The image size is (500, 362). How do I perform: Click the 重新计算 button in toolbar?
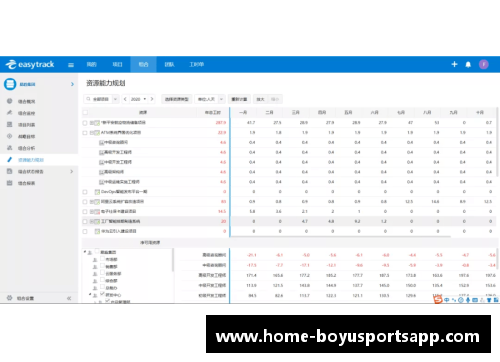(239, 99)
